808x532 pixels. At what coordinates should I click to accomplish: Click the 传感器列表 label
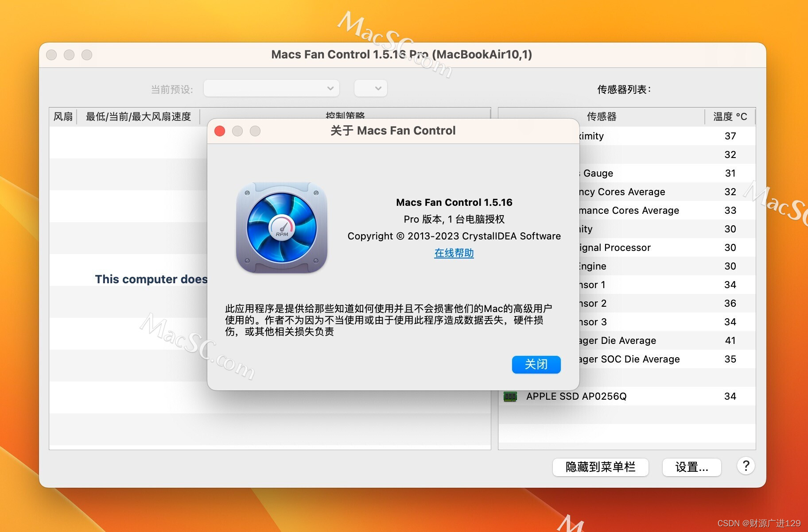pos(624,89)
